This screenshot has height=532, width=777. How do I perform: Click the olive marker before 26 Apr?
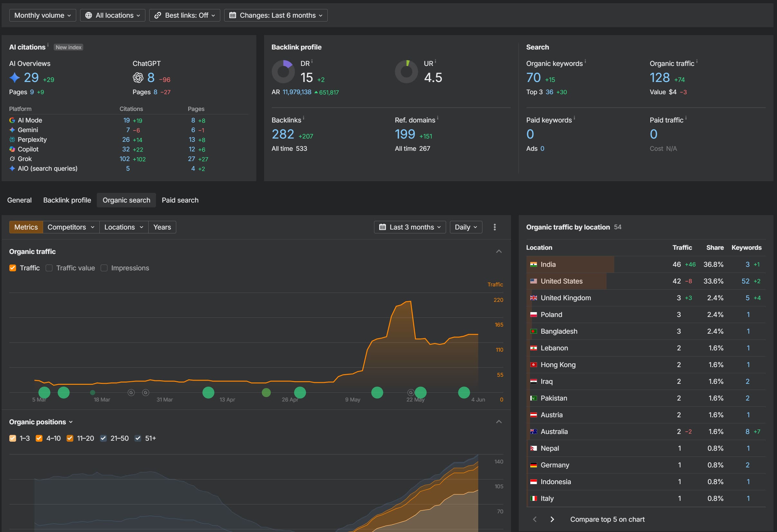coord(266,392)
